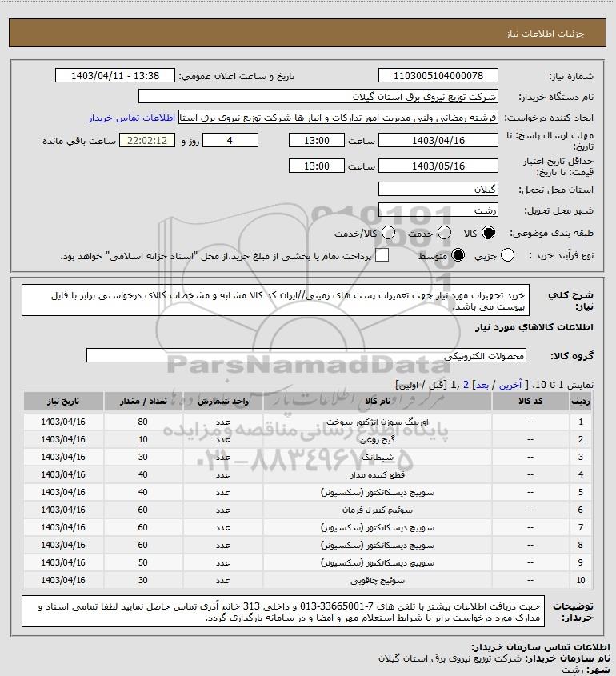The height and width of the screenshot is (676, 616).
Task: Choose جزیی purchase process radio
Action: coord(507,256)
